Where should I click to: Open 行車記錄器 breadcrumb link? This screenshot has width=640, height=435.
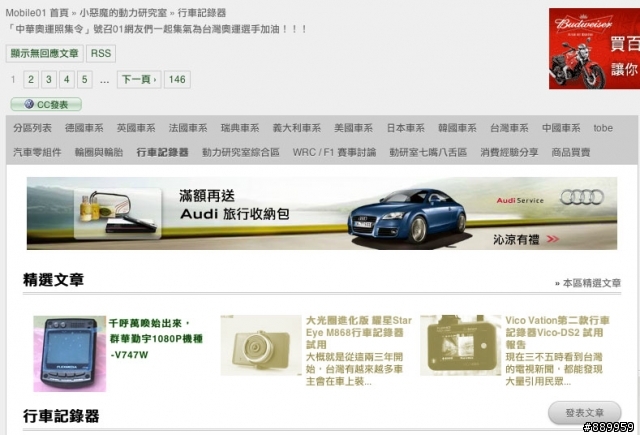pos(202,13)
